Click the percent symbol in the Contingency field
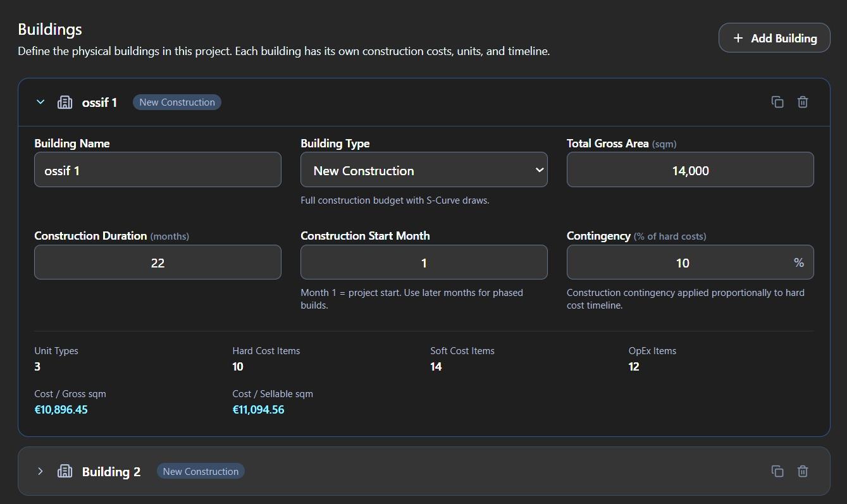The image size is (847, 504). 798,262
